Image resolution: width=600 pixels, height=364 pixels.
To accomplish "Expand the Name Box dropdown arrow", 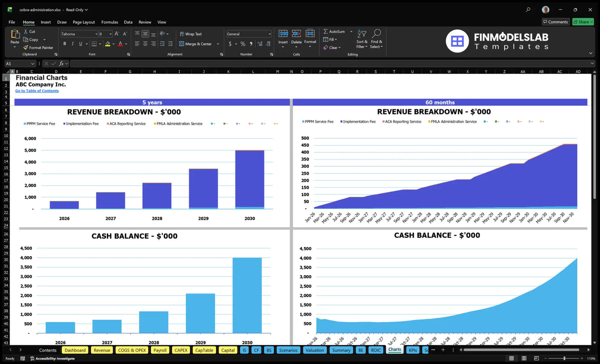I will [33, 63].
